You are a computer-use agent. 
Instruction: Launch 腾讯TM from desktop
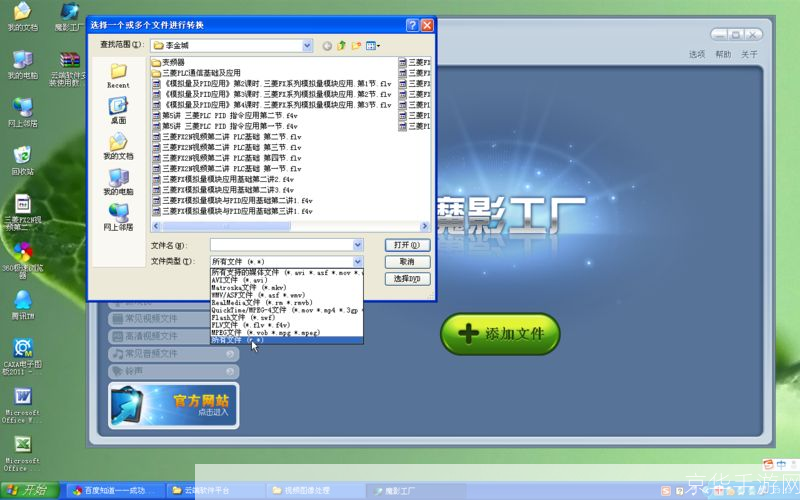[x=22, y=305]
